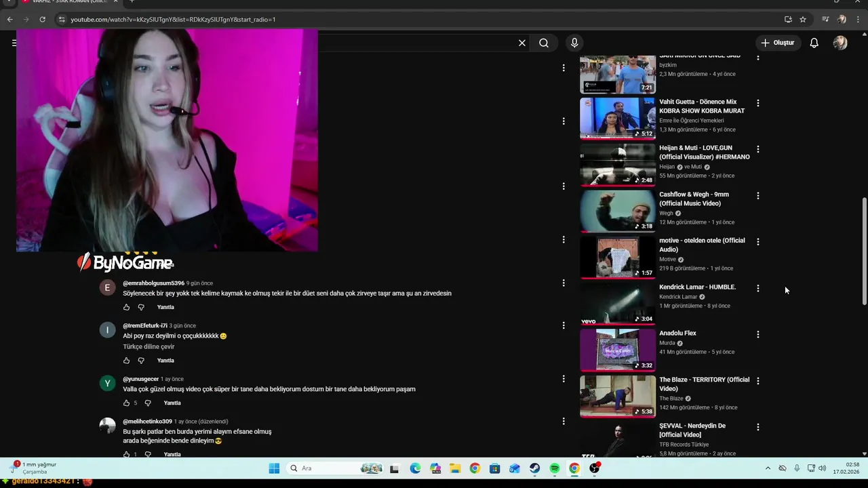Open the avatar of commenter @yunusgecer

[107, 384]
